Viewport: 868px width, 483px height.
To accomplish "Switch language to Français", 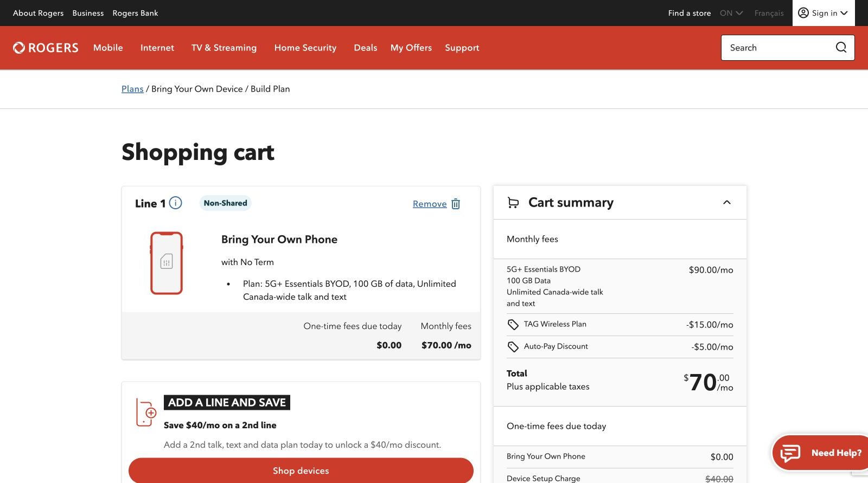I will point(769,13).
